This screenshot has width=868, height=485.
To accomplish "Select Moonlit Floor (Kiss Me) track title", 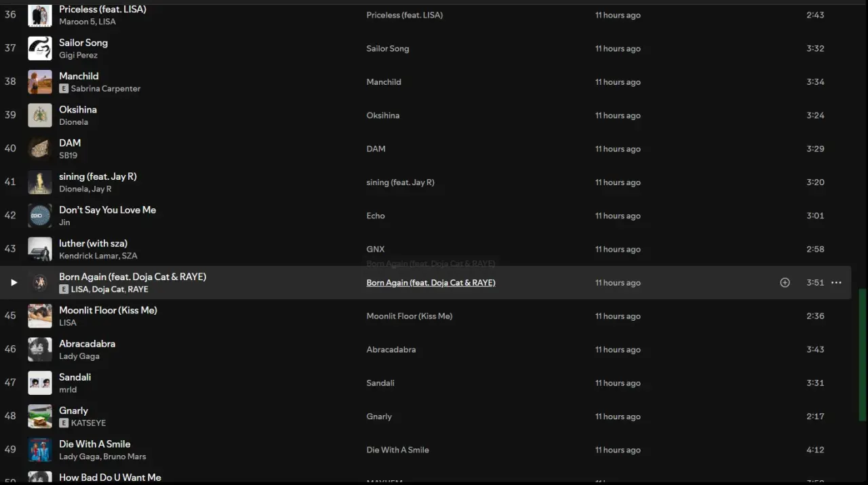I will tap(108, 311).
